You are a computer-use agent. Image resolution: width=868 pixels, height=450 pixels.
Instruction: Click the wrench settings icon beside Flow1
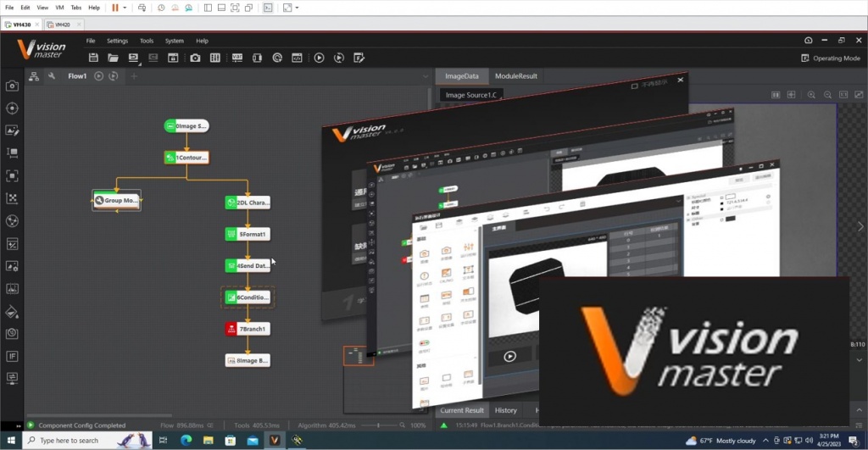52,76
